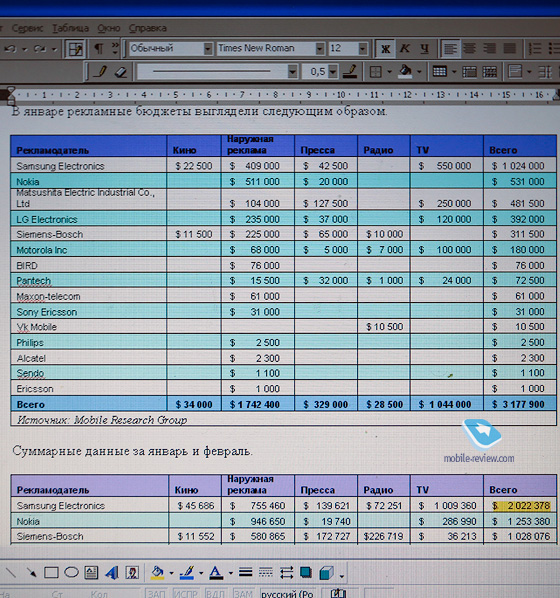This screenshot has height=598, width=560.
Task: Select the Arrow drawing tool
Action: tap(31, 572)
